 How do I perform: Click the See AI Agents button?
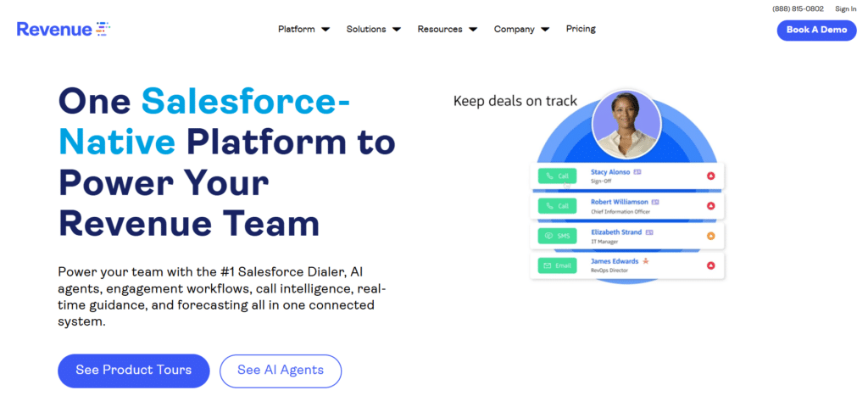pyautogui.click(x=281, y=371)
